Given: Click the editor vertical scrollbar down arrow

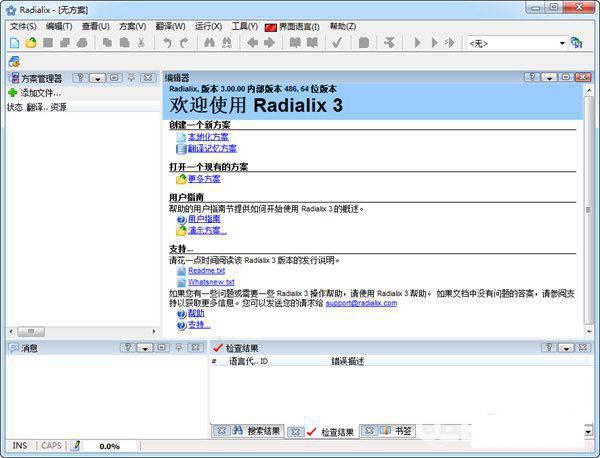Looking at the screenshot, I should [x=589, y=331].
